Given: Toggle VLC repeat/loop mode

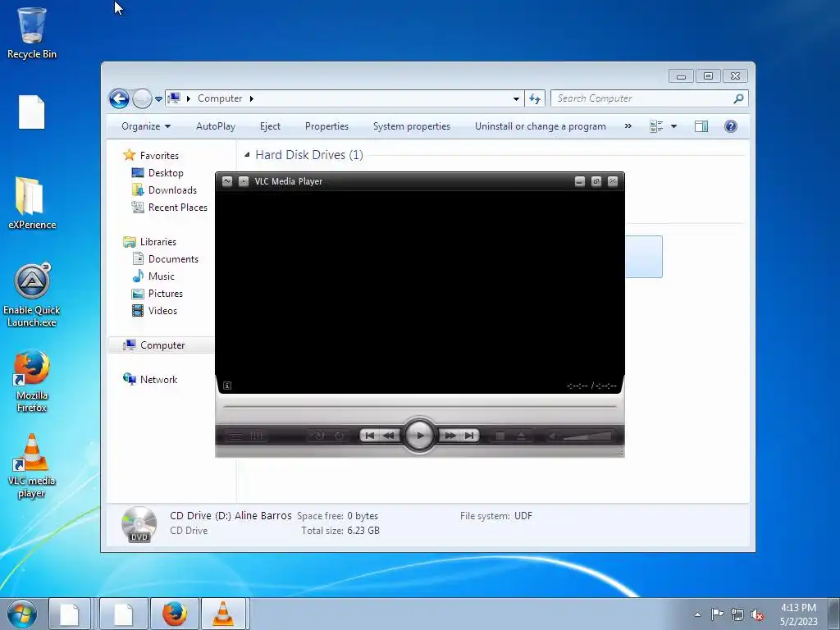Looking at the screenshot, I should click(339, 436).
